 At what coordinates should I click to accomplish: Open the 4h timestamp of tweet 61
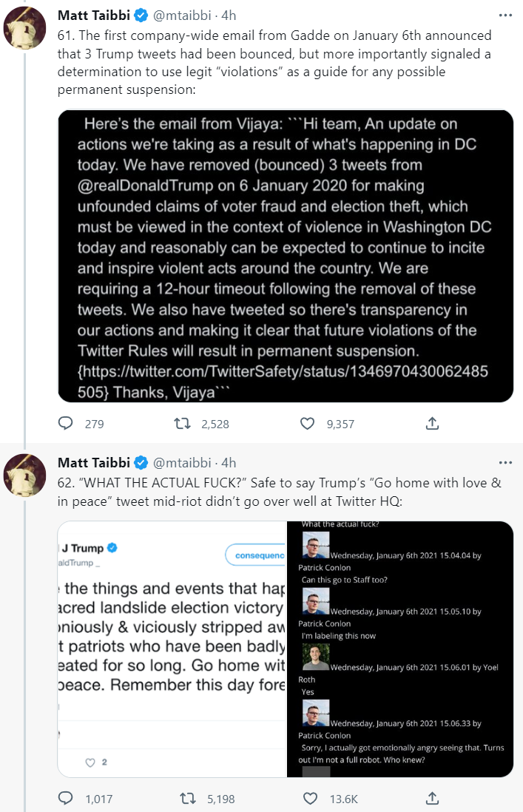[229, 15]
